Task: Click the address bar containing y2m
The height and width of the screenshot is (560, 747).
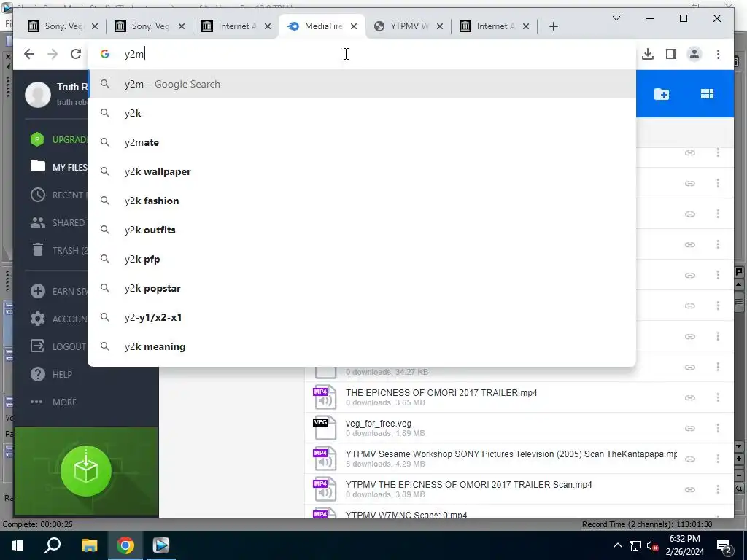Action: coord(362,54)
